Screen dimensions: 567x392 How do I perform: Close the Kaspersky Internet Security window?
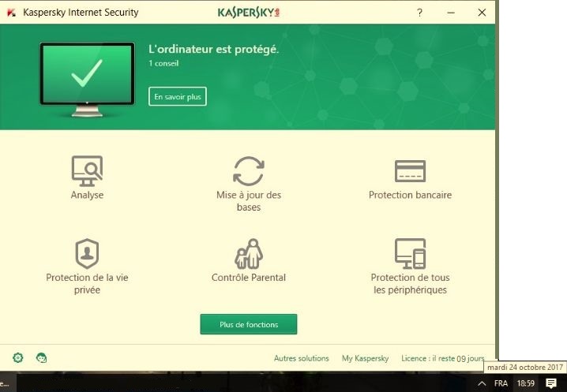click(x=482, y=13)
